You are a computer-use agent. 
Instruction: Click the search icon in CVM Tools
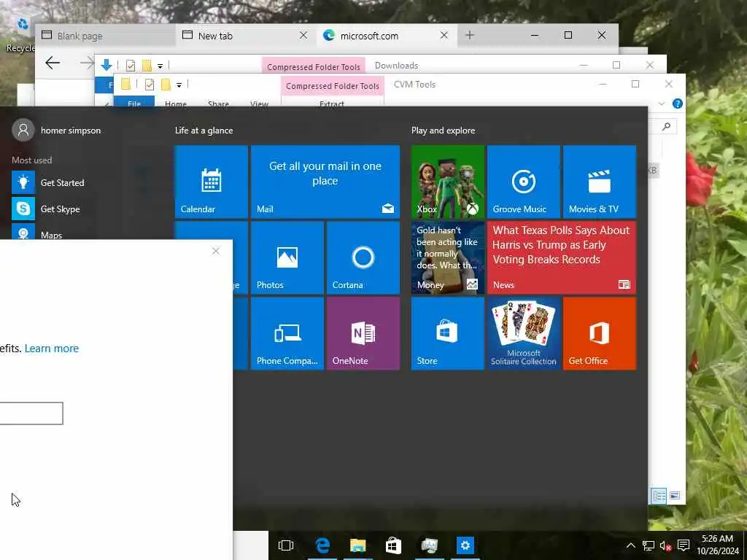click(x=667, y=126)
